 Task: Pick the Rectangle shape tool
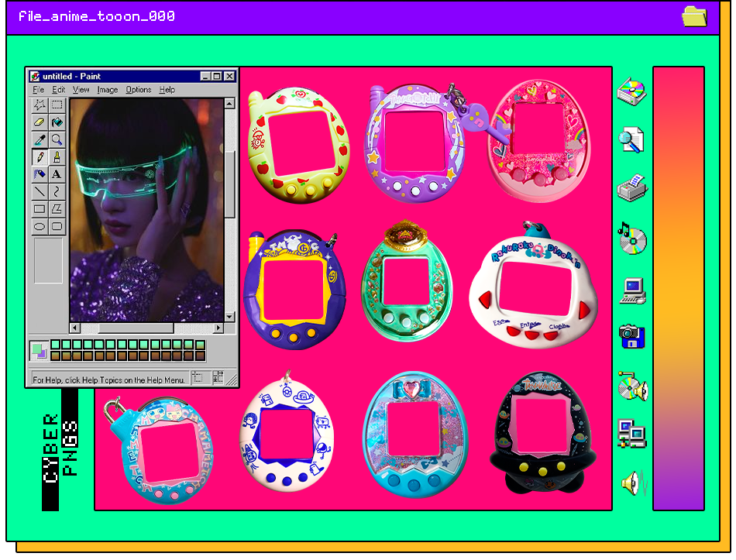40,209
